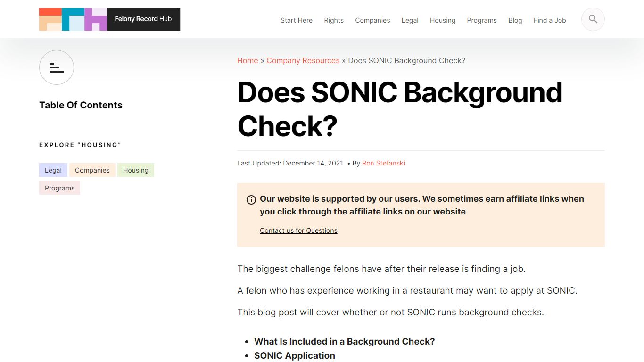The height and width of the screenshot is (362, 644).
Task: Select the Companies tag in sidebar
Action: [92, 170]
